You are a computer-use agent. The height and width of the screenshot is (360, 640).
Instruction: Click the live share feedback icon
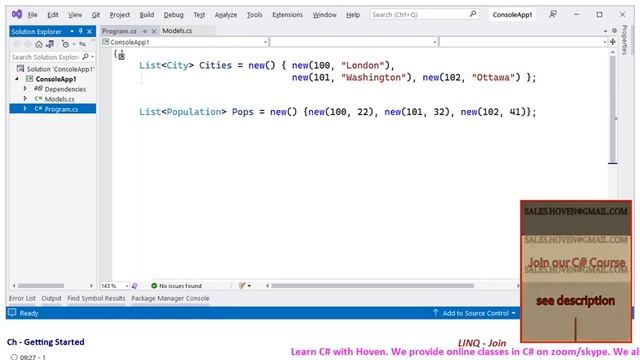[x=553, y=14]
